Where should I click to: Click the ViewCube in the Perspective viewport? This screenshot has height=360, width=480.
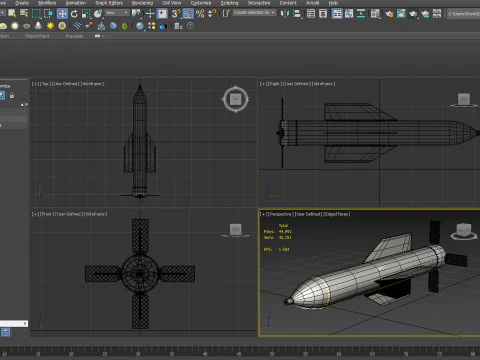[x=464, y=231]
